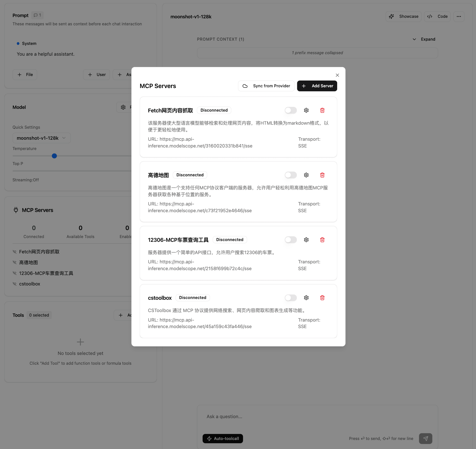Viewport: 476px width, 449px height.
Task: Open settings gear for Fetch网页内容抓取 server
Action: [306, 110]
